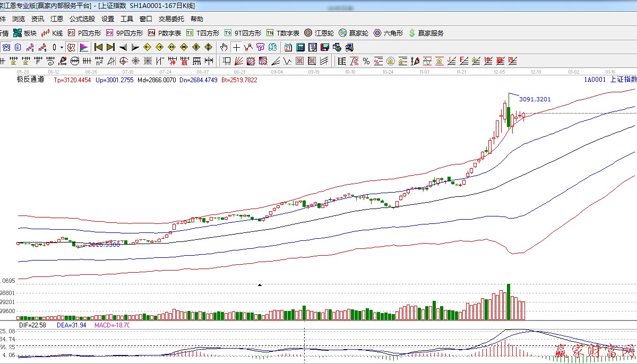Click the tallest green volume bar
The height and width of the screenshot is (364, 637).
coord(509,301)
